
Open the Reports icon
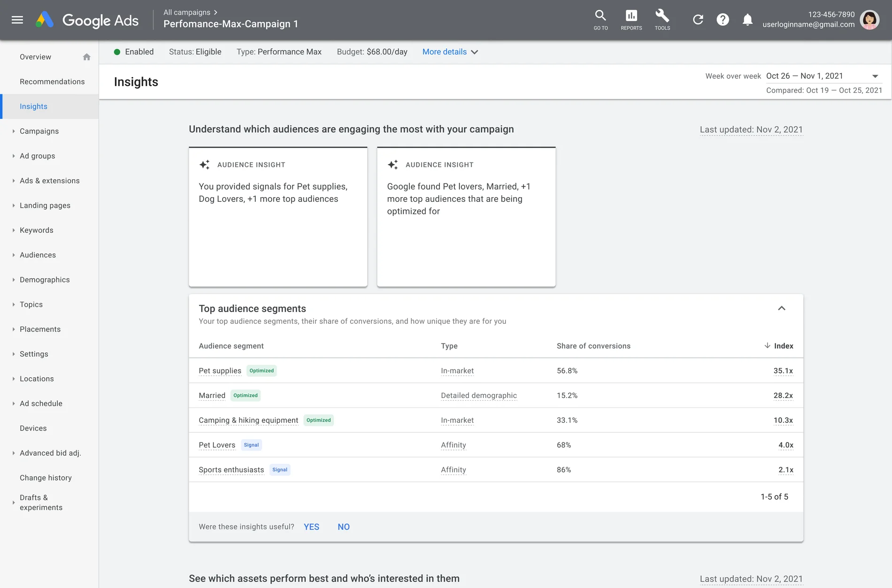click(631, 20)
